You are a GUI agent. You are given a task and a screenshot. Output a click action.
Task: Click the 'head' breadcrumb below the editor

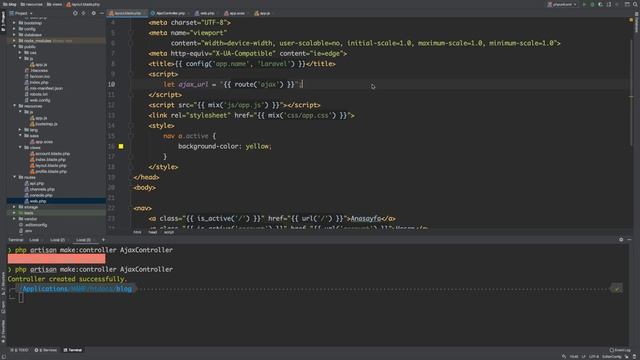(x=153, y=232)
